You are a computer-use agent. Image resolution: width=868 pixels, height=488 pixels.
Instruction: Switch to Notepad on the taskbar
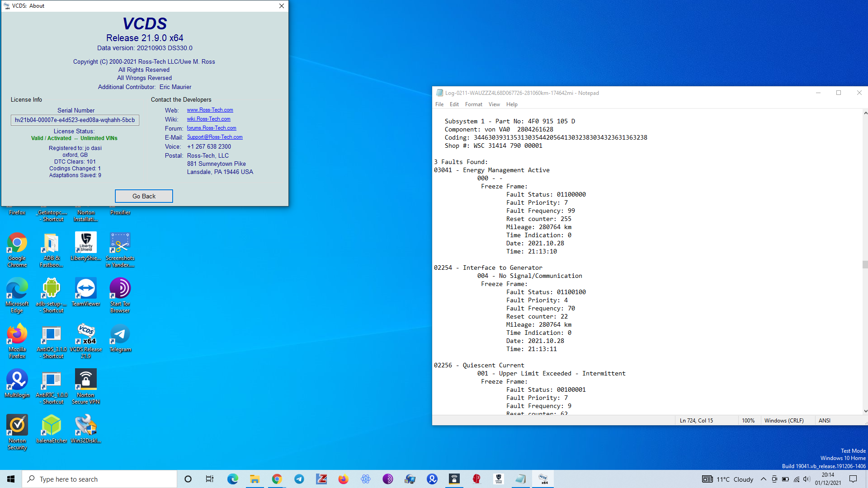coord(521,479)
